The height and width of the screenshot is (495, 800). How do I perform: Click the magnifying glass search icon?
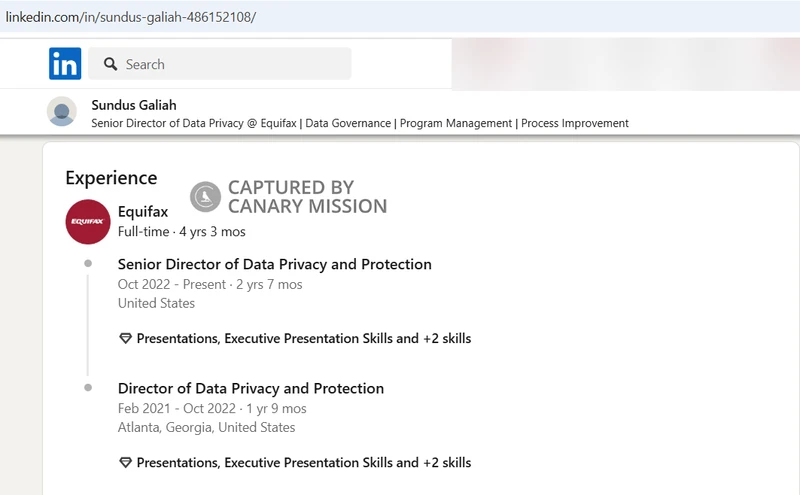coord(109,64)
